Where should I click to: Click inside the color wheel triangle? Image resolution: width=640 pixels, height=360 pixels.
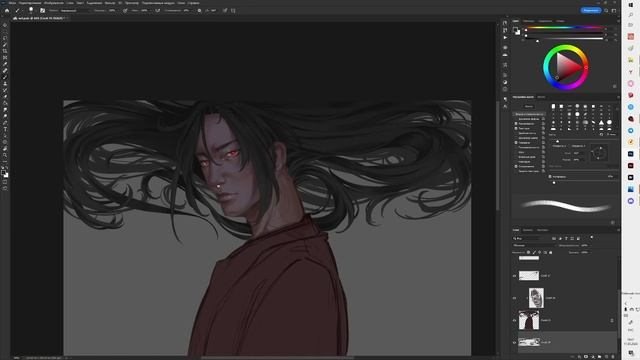tap(567, 67)
